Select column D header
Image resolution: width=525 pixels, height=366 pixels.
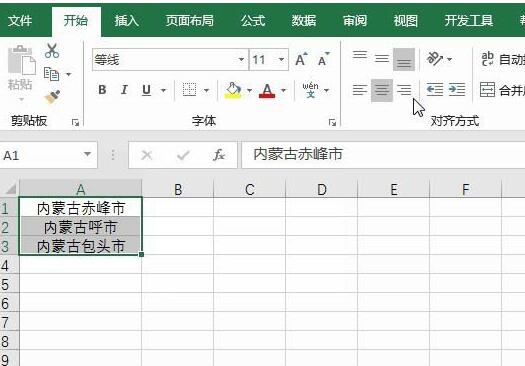click(x=322, y=190)
